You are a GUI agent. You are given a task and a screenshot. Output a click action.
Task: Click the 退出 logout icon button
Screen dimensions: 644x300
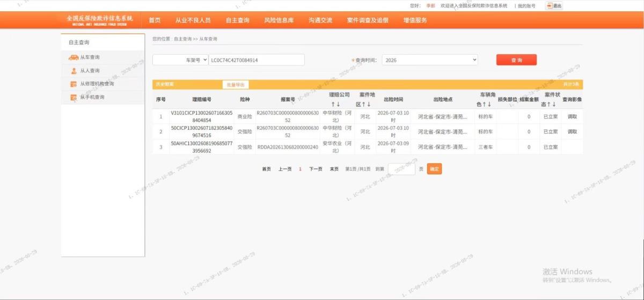point(554,6)
